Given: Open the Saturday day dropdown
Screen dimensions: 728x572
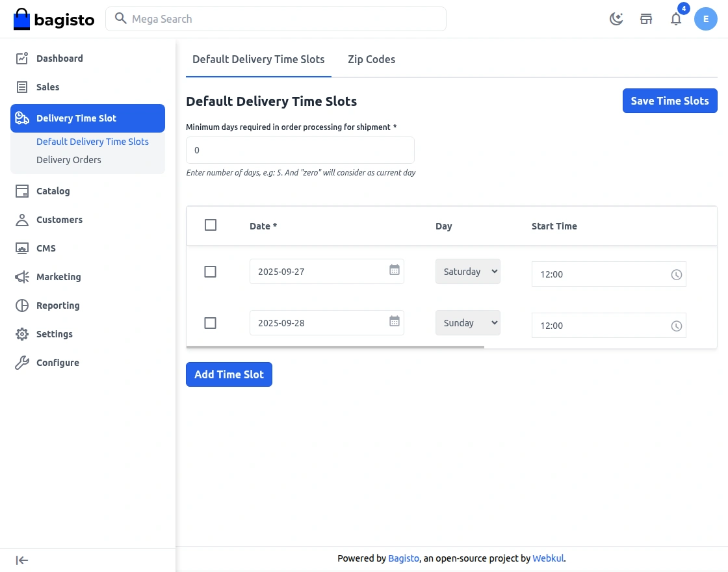Looking at the screenshot, I should (467, 271).
